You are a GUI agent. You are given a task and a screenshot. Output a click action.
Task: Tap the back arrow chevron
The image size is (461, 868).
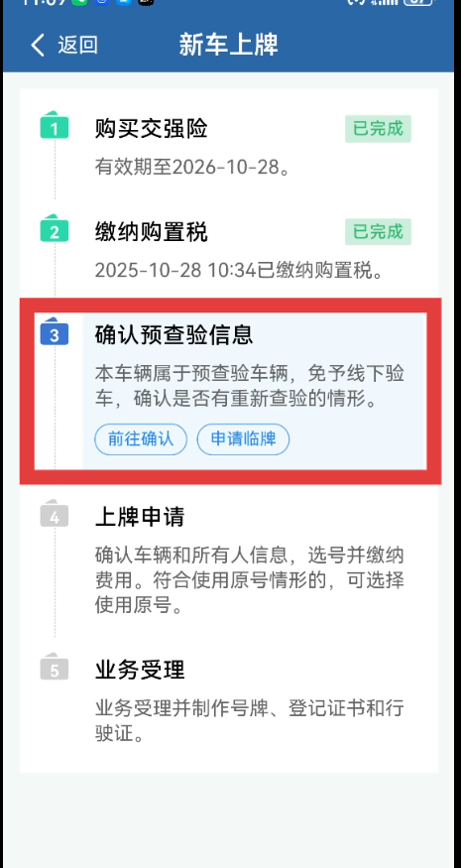37,45
